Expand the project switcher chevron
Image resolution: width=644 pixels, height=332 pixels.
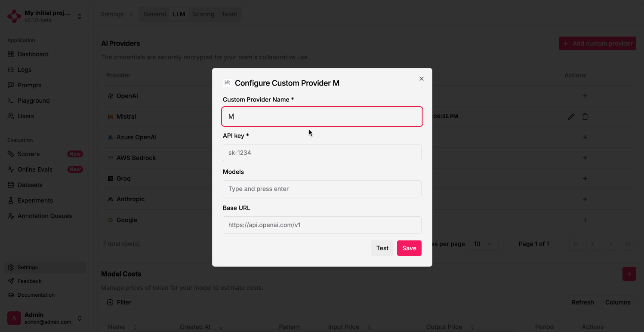pos(79,16)
